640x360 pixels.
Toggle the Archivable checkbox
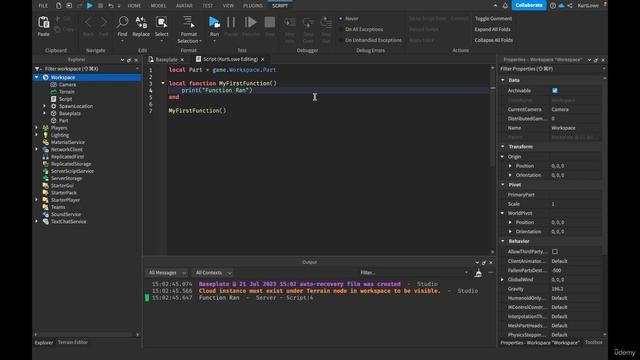pyautogui.click(x=555, y=91)
